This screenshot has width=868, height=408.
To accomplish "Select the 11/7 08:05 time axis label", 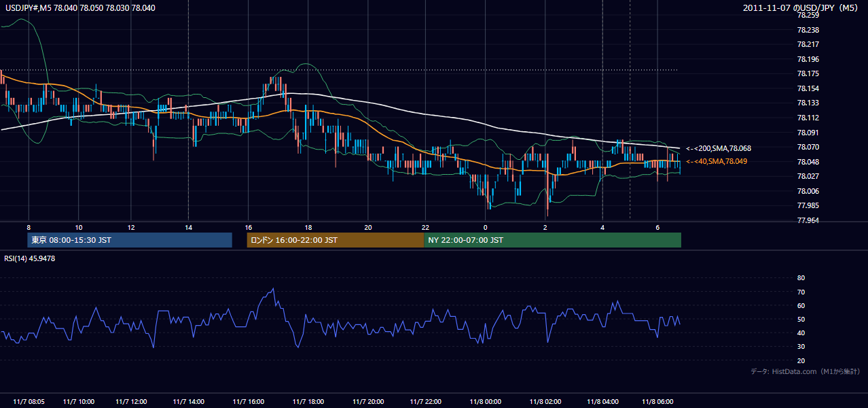I will coord(29,401).
